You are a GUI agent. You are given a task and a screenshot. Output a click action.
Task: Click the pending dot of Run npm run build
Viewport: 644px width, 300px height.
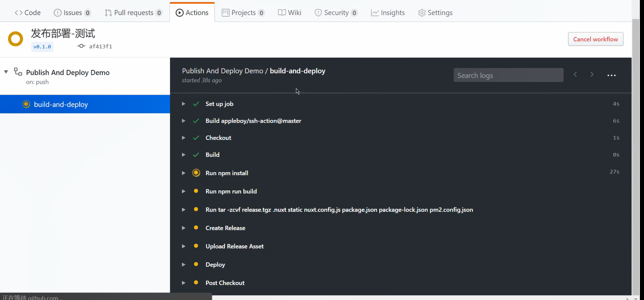pyautogui.click(x=196, y=191)
